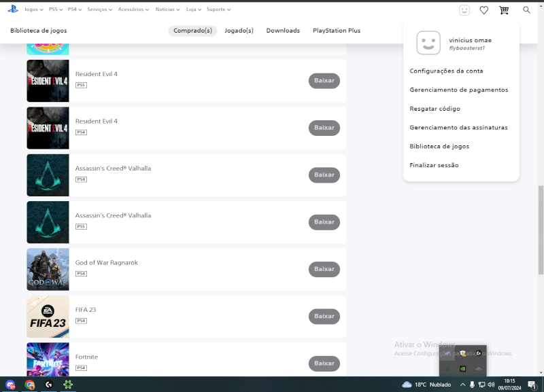
Task: Open Gerenciamento das assinaturas
Action: click(458, 128)
